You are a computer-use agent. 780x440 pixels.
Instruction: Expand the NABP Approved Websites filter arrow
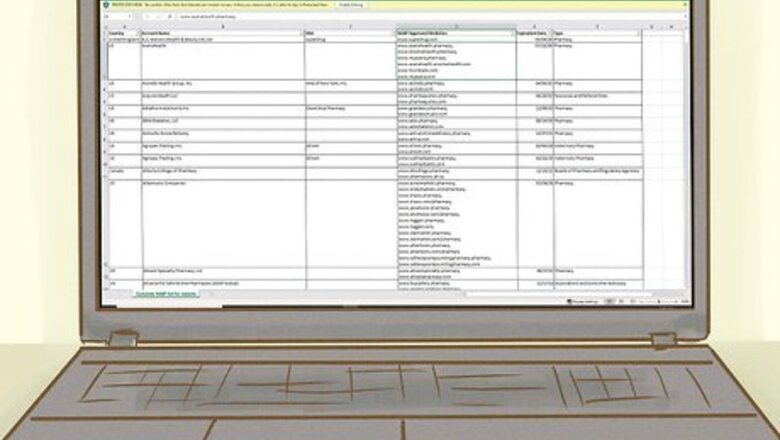pos(511,33)
